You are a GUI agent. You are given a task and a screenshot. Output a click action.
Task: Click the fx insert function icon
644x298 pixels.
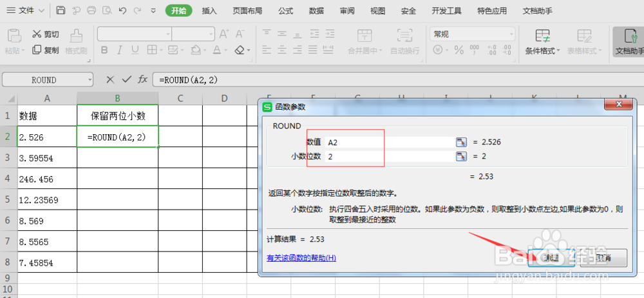pyautogui.click(x=142, y=80)
